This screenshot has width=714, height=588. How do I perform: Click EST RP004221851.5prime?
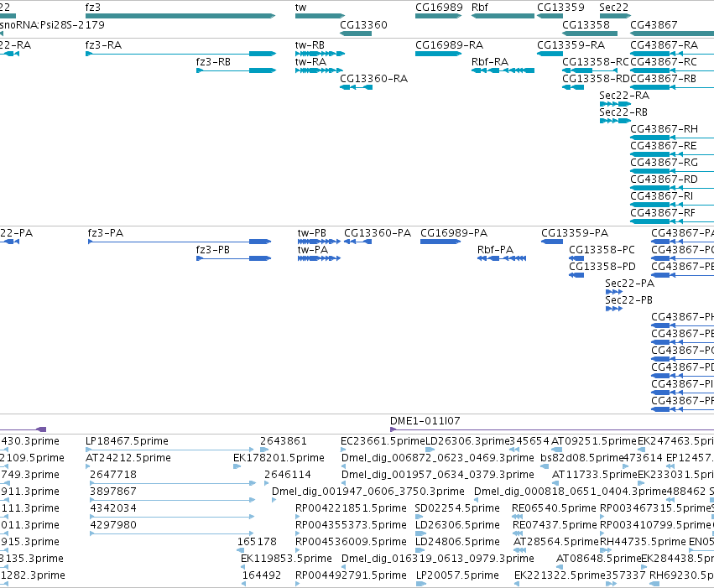[297, 517]
